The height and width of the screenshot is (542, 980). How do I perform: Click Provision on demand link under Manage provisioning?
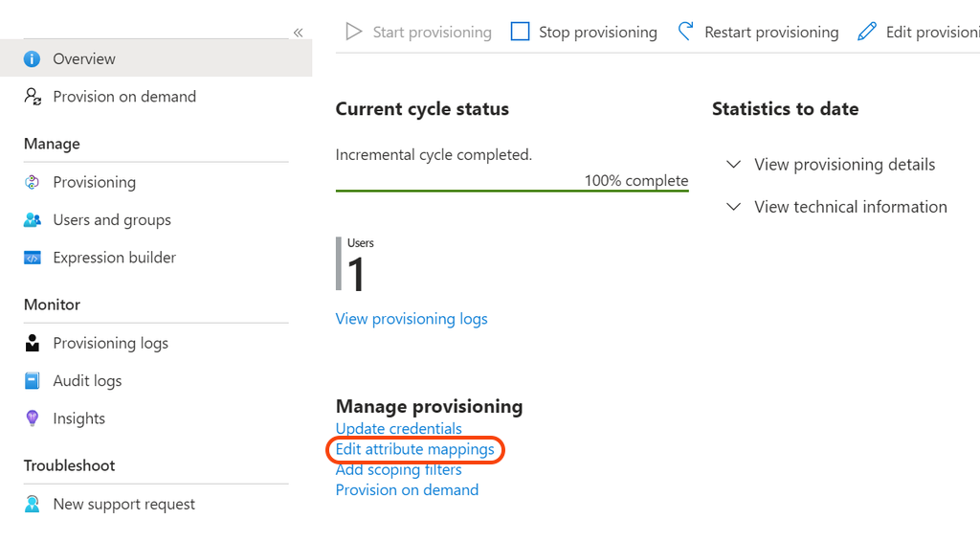pos(407,490)
